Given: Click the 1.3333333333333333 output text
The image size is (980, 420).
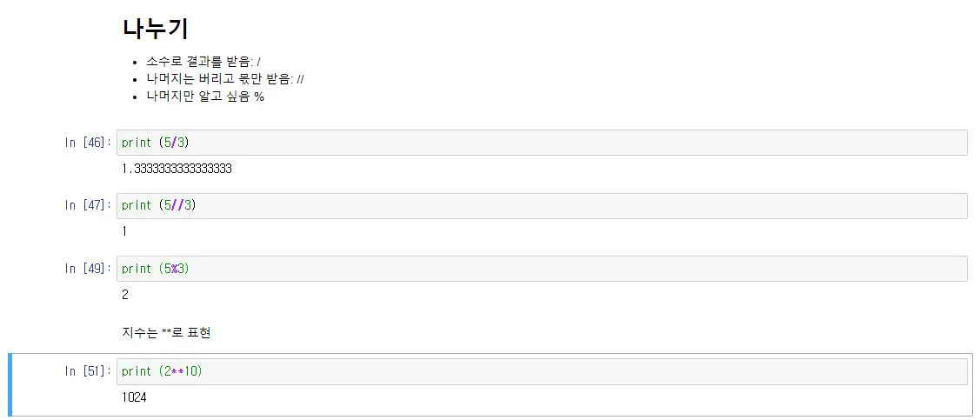Looking at the screenshot, I should pos(177,169).
